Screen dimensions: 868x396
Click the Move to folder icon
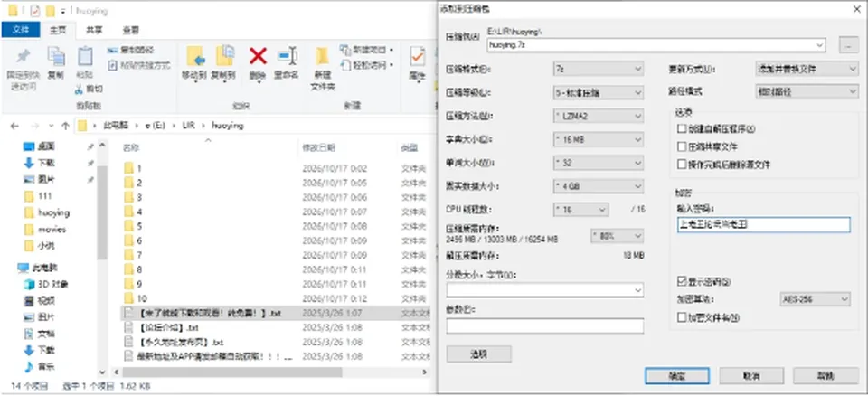195,56
